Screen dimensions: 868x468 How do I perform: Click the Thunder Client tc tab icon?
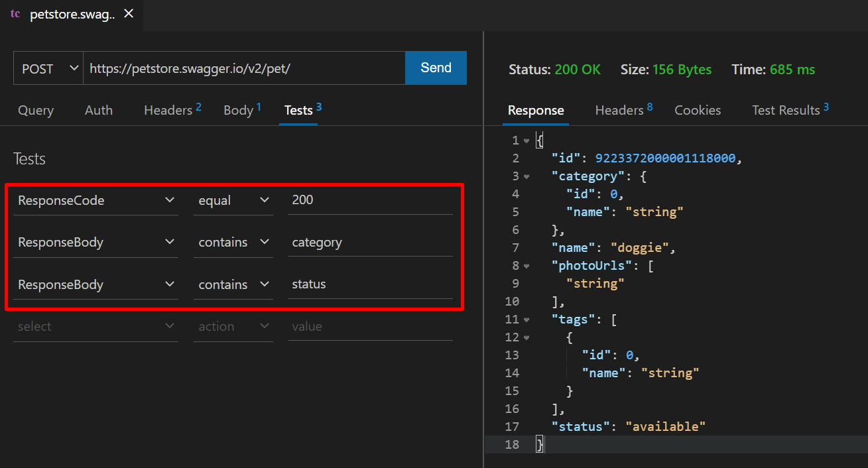pos(15,14)
